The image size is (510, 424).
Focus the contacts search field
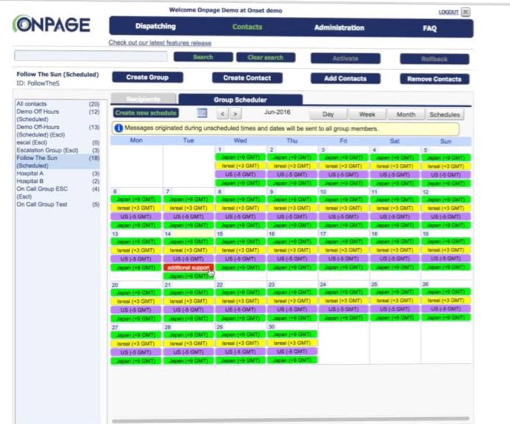[91, 56]
